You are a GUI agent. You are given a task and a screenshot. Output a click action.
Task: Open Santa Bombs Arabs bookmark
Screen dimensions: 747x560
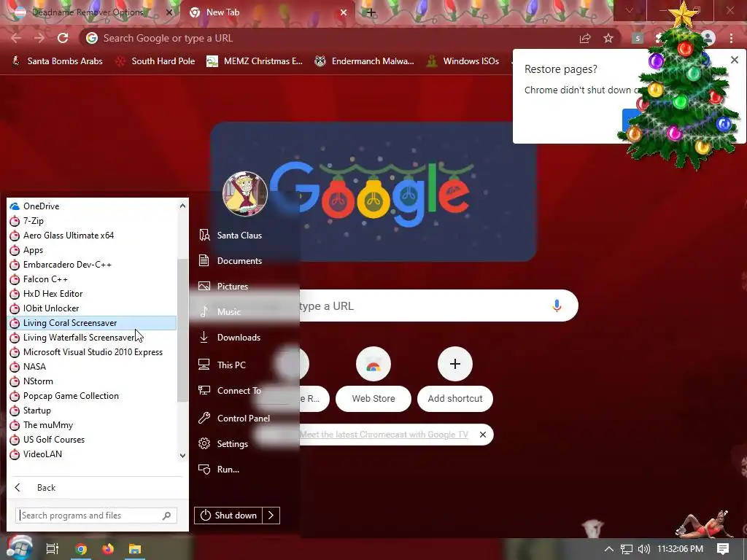point(57,61)
